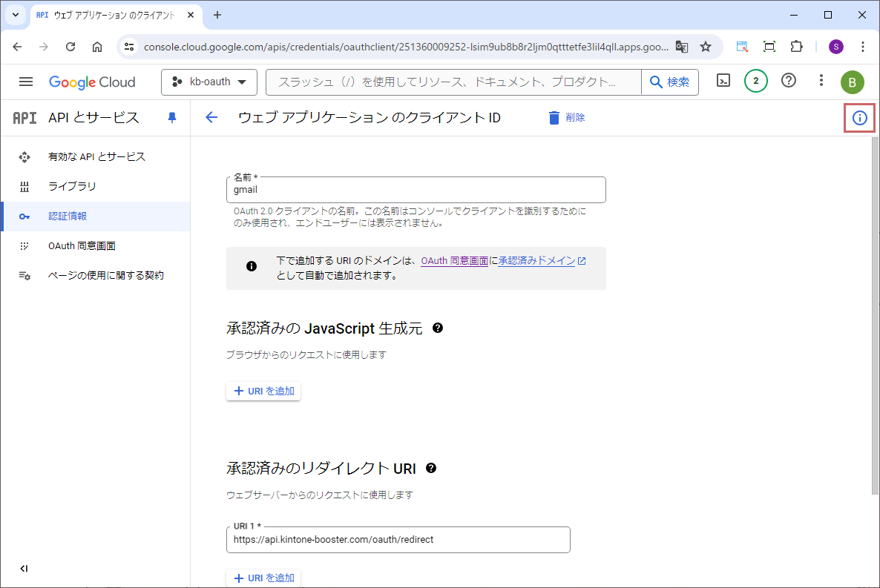Viewport: 880px width, 588px height.
Task: Click help icon beside 承認済みの JavaScript 生成元
Action: tap(438, 328)
